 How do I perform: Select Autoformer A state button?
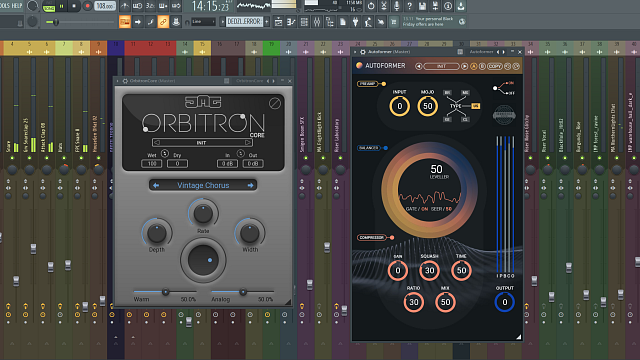(474, 66)
